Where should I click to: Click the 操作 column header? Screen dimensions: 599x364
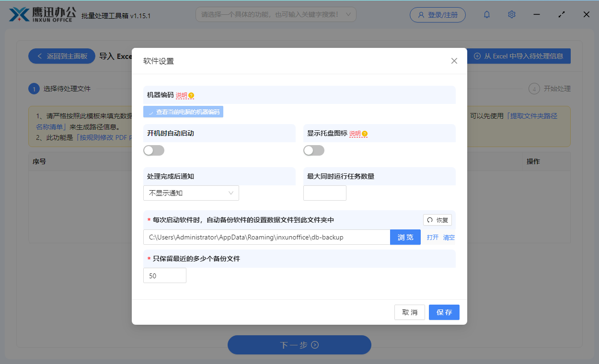tap(533, 161)
